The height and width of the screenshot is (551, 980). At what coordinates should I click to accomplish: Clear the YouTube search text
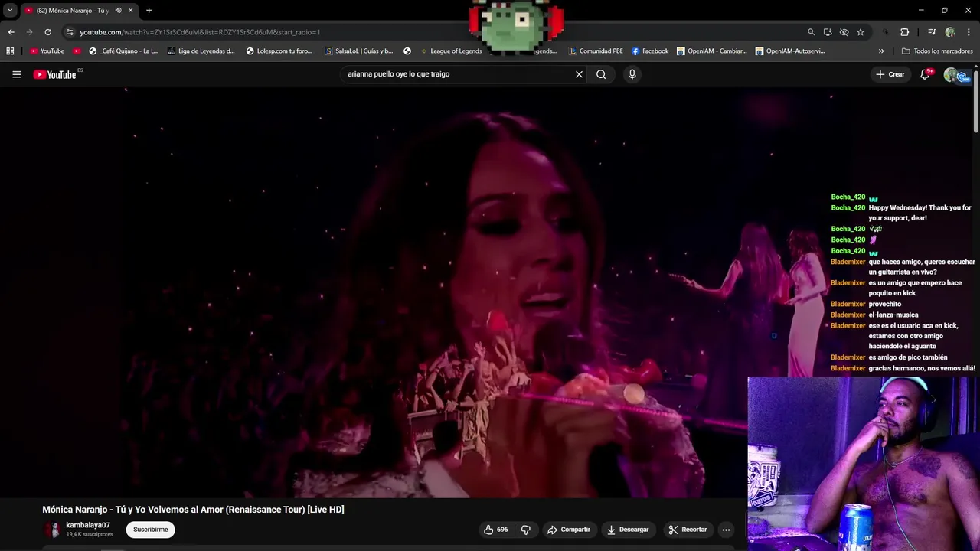point(579,74)
